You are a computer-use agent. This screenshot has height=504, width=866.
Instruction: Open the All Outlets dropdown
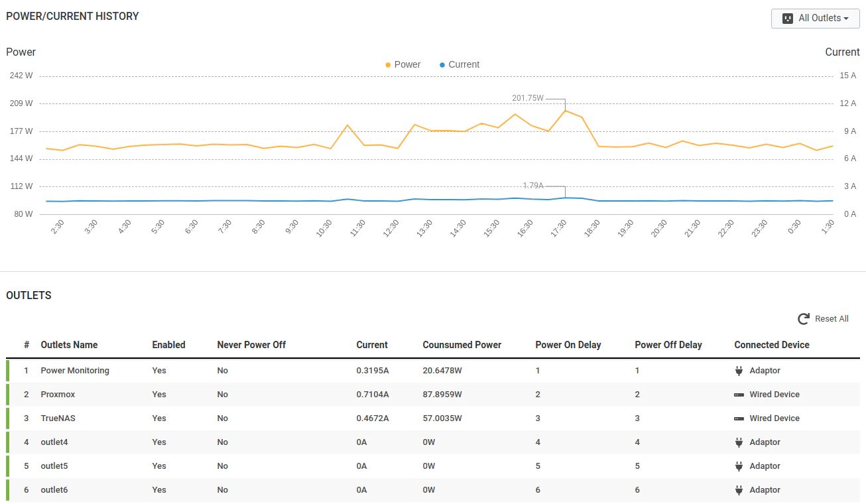[815, 18]
